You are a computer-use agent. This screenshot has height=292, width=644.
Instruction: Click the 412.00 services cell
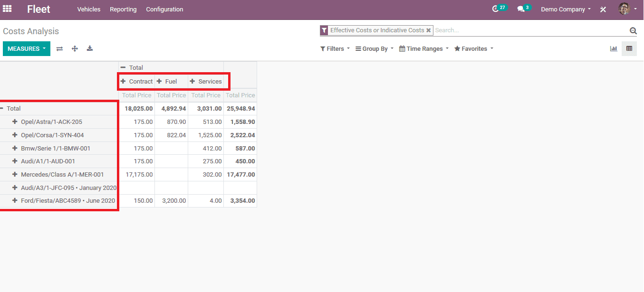coord(206,148)
